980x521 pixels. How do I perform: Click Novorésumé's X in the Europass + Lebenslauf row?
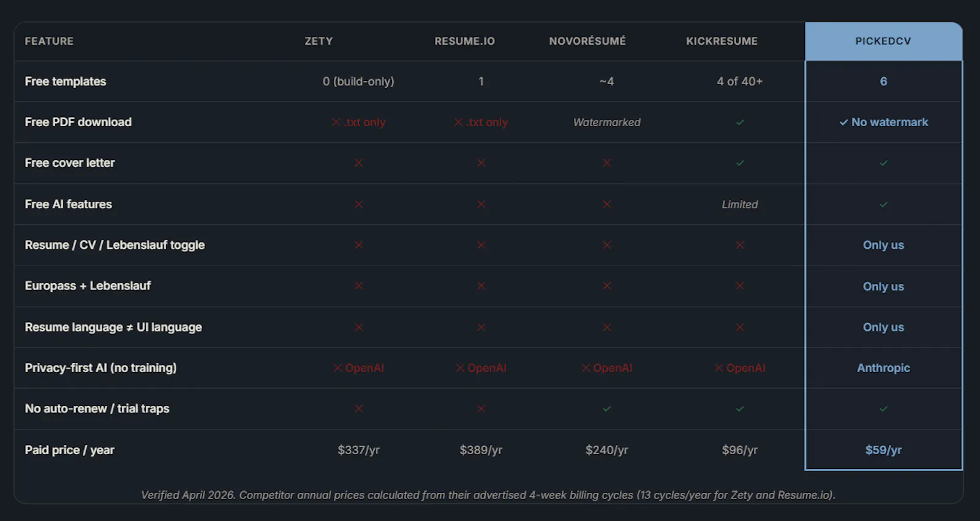point(607,286)
